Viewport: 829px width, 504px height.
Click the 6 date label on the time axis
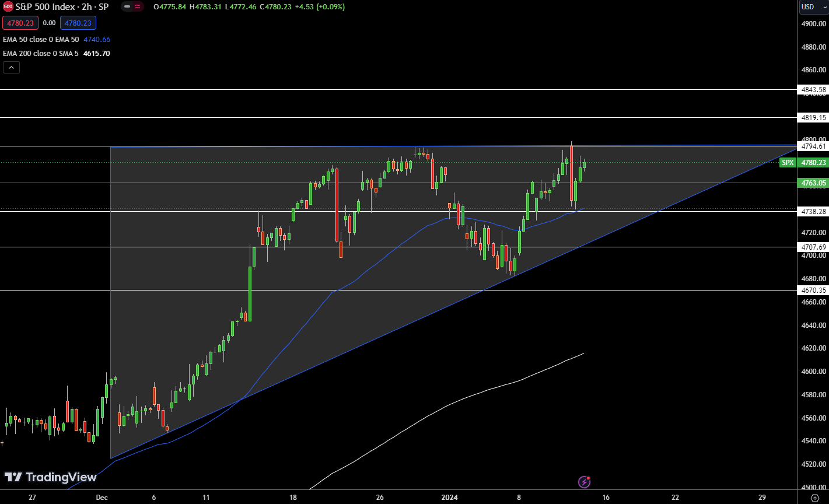coord(154,498)
